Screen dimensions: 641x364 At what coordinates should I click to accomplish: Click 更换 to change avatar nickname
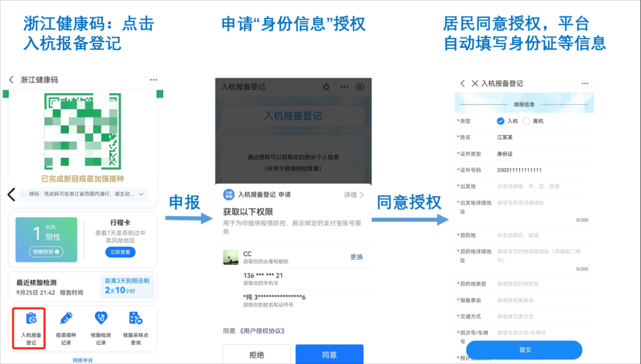357,257
